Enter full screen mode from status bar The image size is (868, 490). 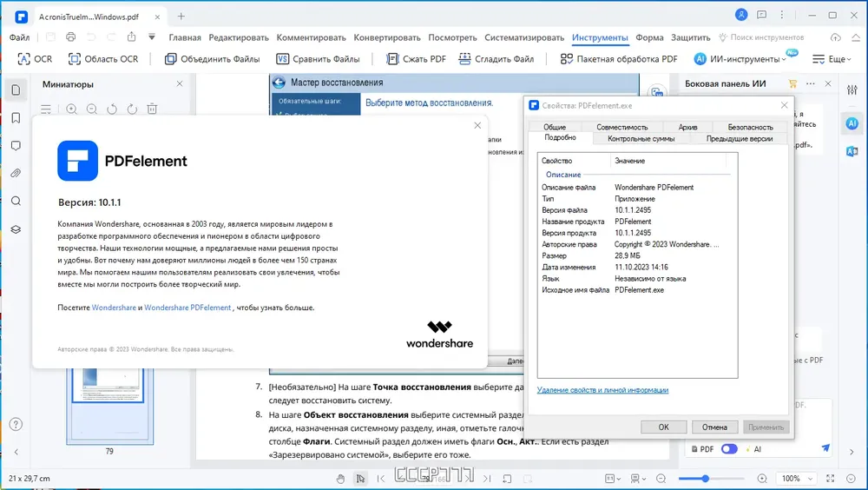pyautogui.click(x=831, y=479)
